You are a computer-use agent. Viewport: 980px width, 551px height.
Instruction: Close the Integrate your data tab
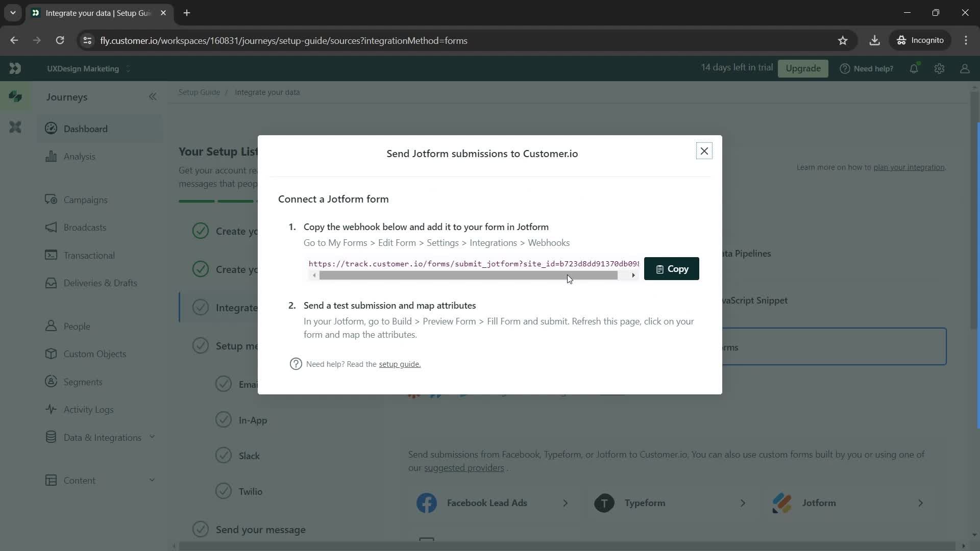click(163, 13)
